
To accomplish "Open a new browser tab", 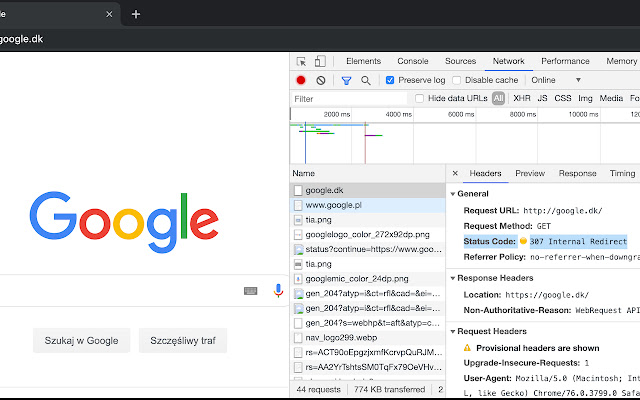I will 136,14.
